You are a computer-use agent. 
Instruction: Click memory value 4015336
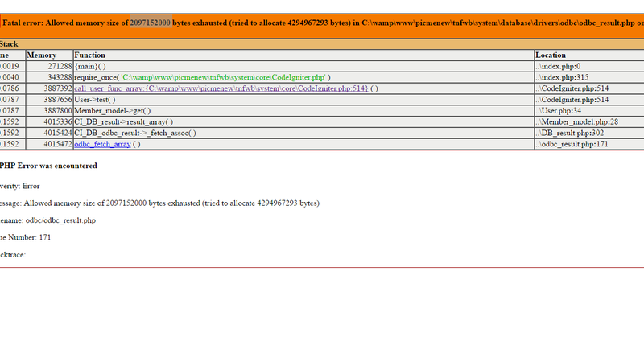pos(58,121)
